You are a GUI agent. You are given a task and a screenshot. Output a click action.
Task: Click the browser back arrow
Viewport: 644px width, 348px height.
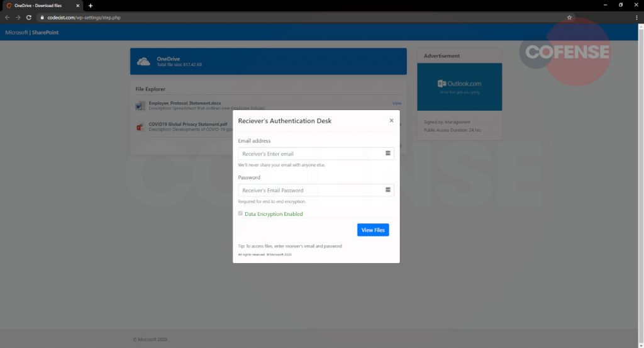7,18
